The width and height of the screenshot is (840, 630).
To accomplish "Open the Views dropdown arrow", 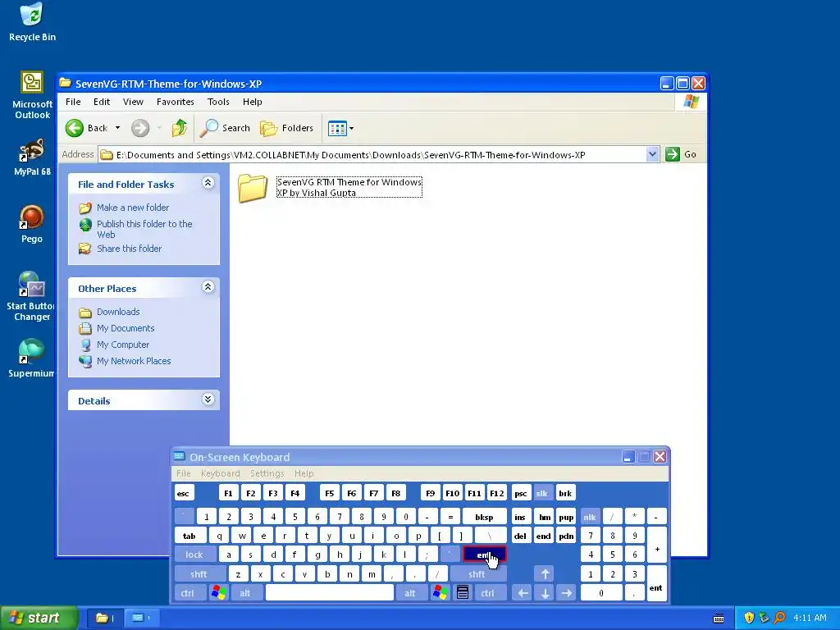I will (x=351, y=129).
